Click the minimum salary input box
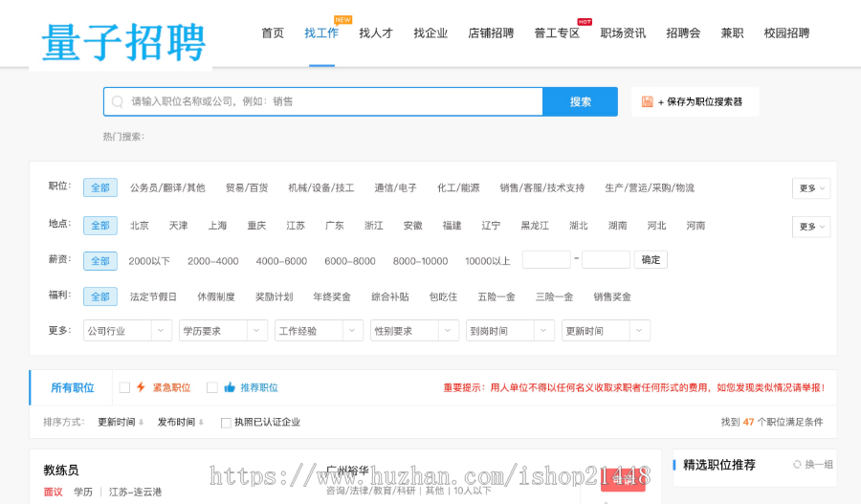The image size is (861, 504). 546,260
